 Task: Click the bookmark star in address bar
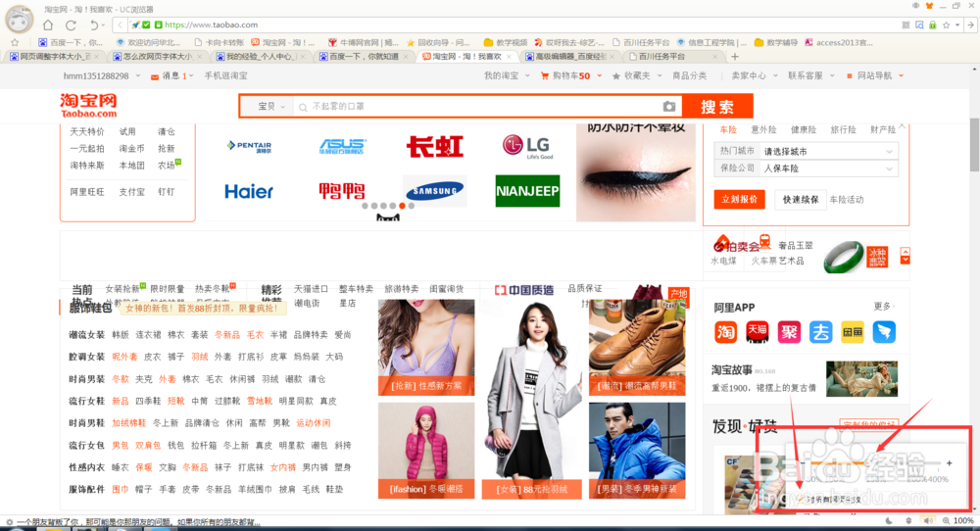click(x=947, y=25)
